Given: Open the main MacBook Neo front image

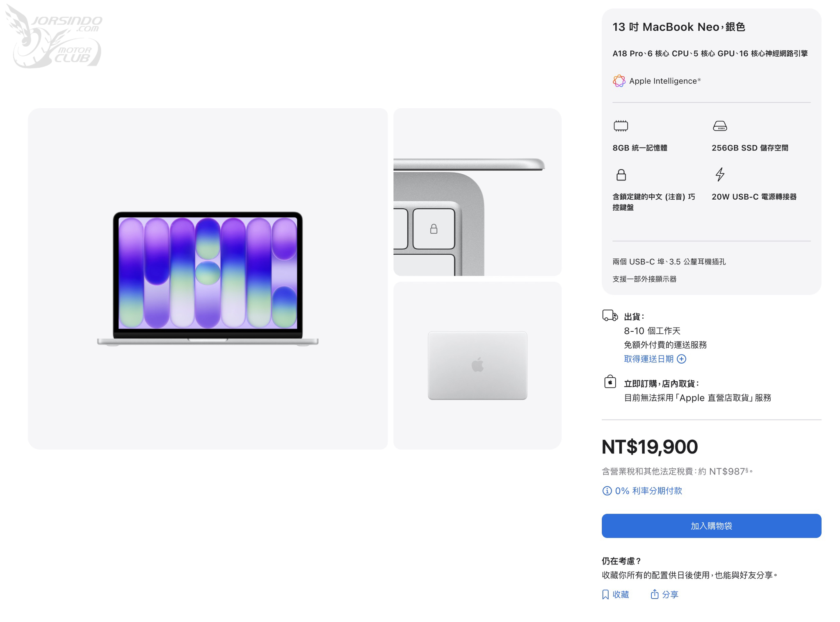Looking at the screenshot, I should point(208,279).
